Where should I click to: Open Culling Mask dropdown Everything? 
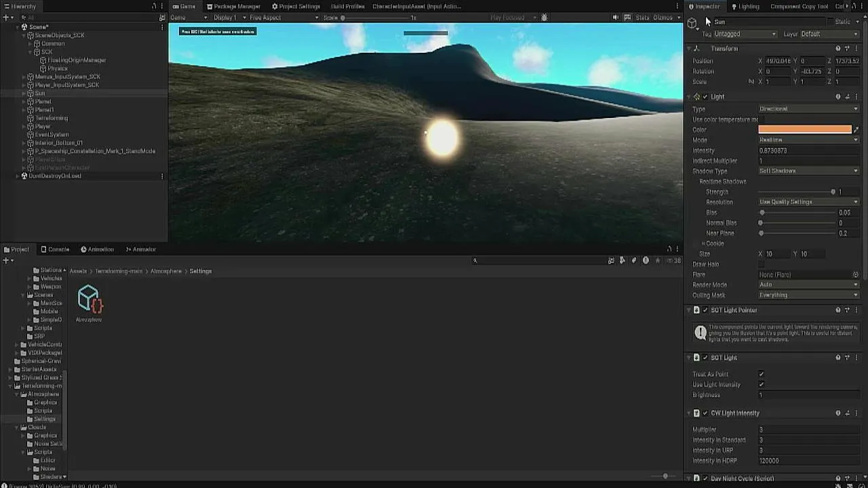(808, 295)
